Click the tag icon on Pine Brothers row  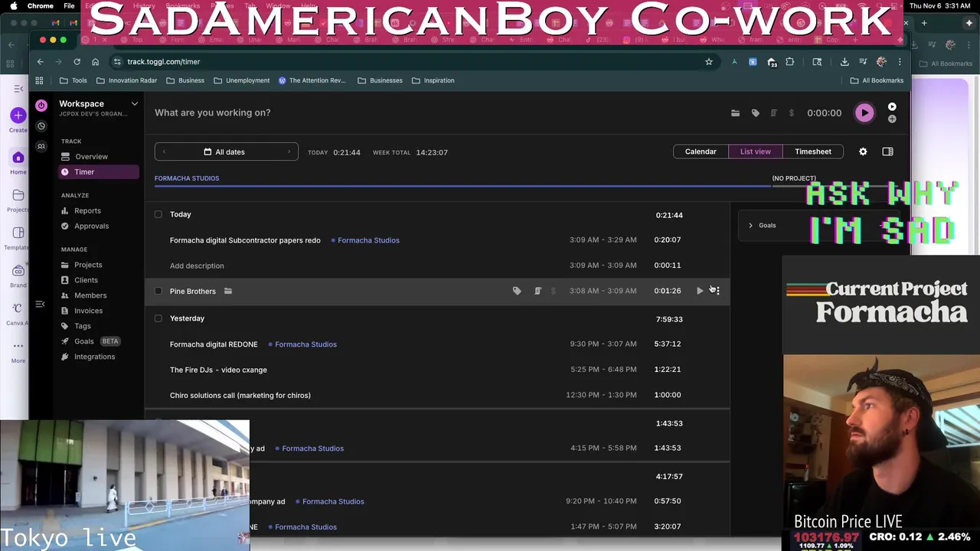pyautogui.click(x=517, y=291)
